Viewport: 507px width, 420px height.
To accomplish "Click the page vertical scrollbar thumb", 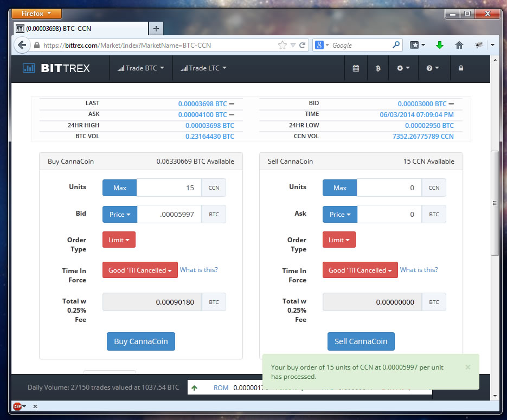I will (495, 203).
